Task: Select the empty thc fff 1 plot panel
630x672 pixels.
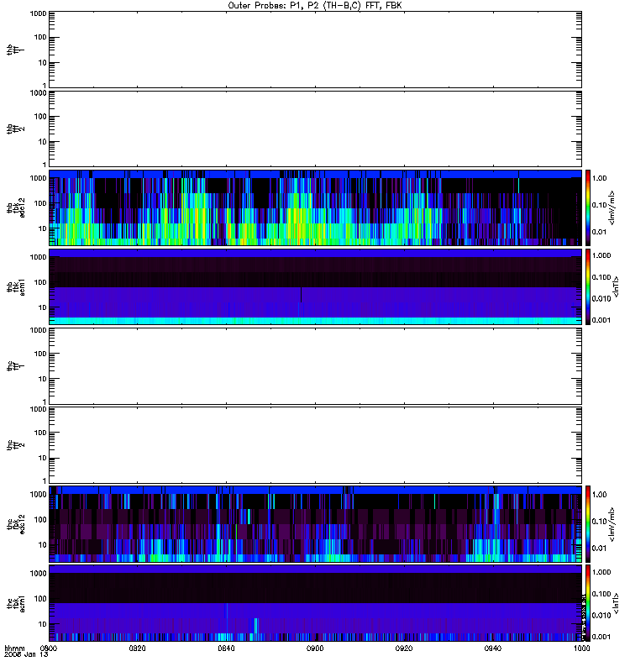Action: pos(315,366)
